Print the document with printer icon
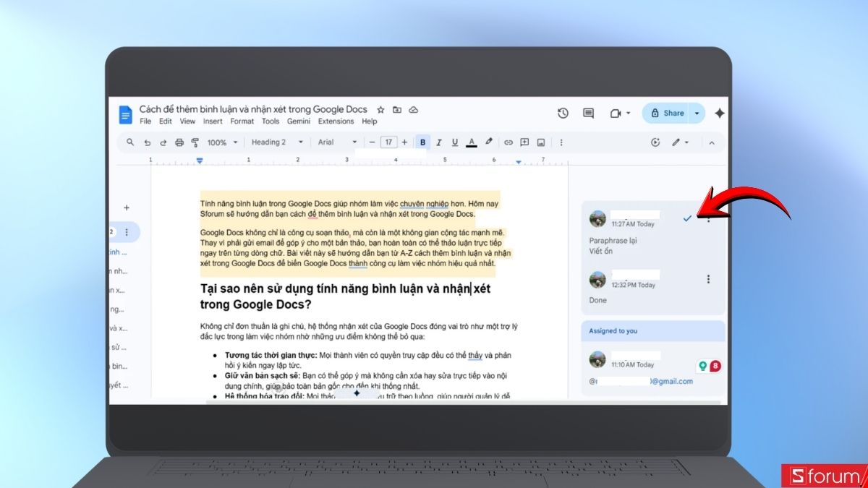This screenshot has width=868, height=488. pos(179,142)
